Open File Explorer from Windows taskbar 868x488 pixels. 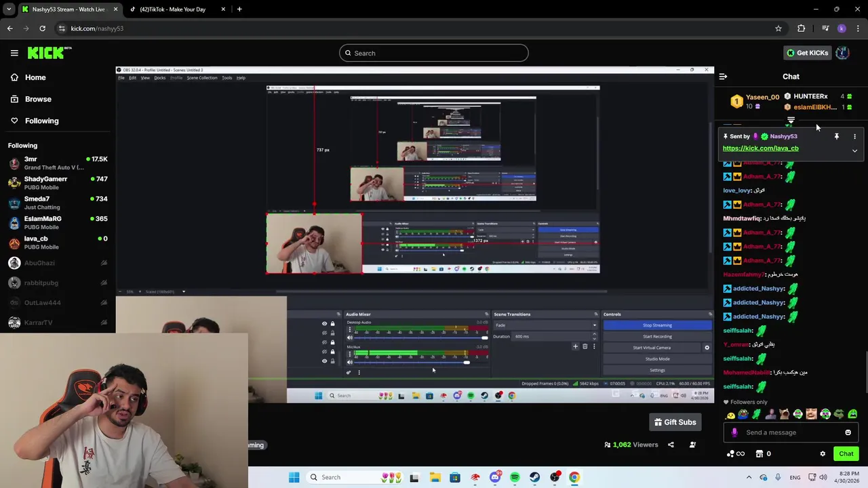coord(435,477)
